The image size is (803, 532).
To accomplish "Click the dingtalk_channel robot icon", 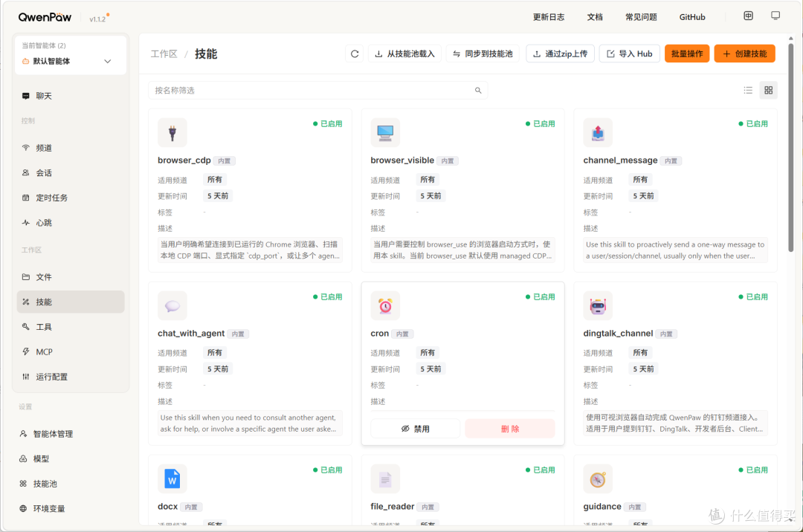I will (x=598, y=306).
